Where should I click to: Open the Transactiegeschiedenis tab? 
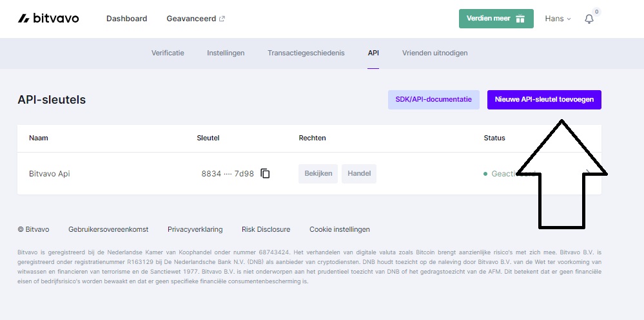306,53
